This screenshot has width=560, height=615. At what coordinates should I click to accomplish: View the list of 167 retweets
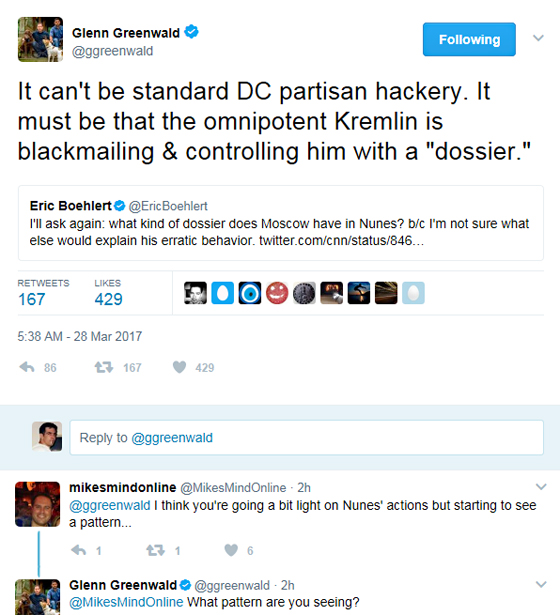pos(43,293)
